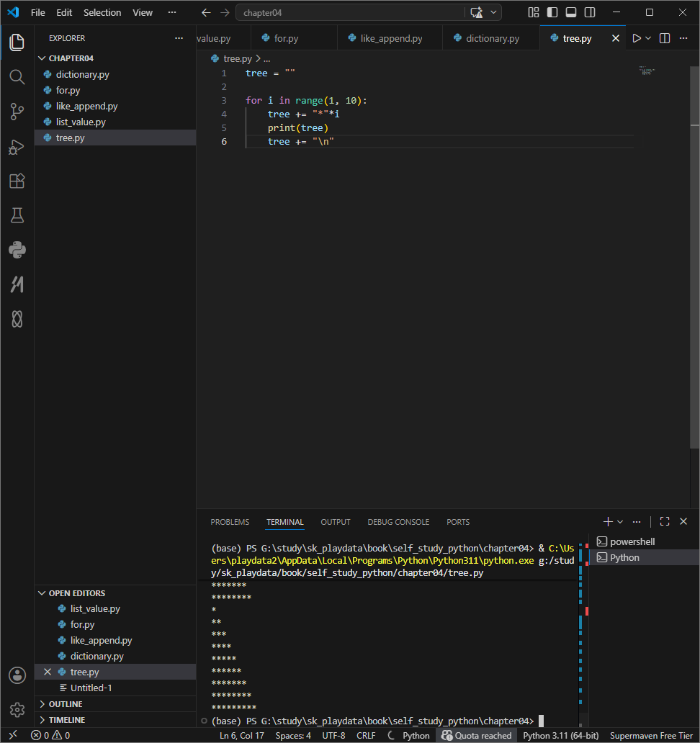The width and height of the screenshot is (700, 743).
Task: Open the Supermaven sidebar icon
Action: point(17,285)
